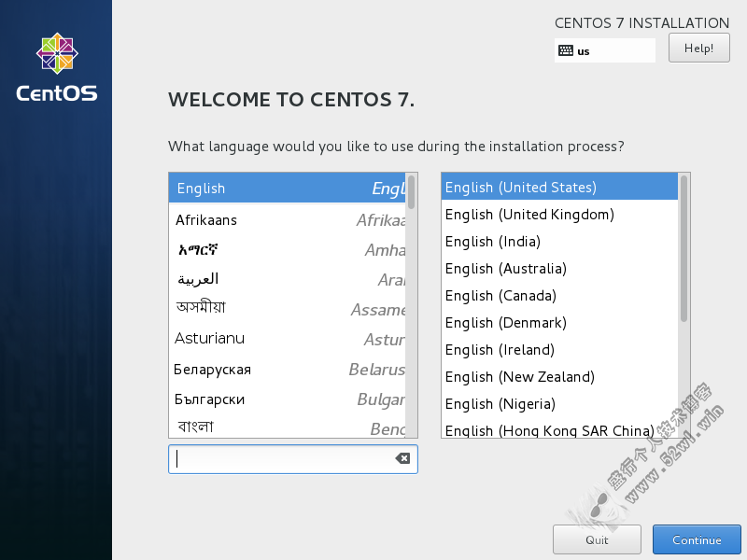Viewport: 747px width, 560px height.
Task: Choose English (Hong Kong SAR China) locale
Action: click(559, 429)
